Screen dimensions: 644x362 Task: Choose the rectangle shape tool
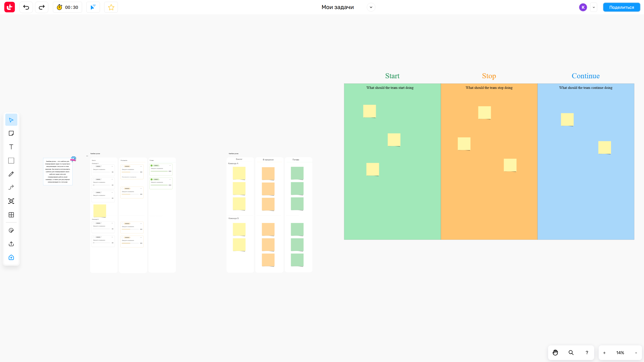coord(11,161)
